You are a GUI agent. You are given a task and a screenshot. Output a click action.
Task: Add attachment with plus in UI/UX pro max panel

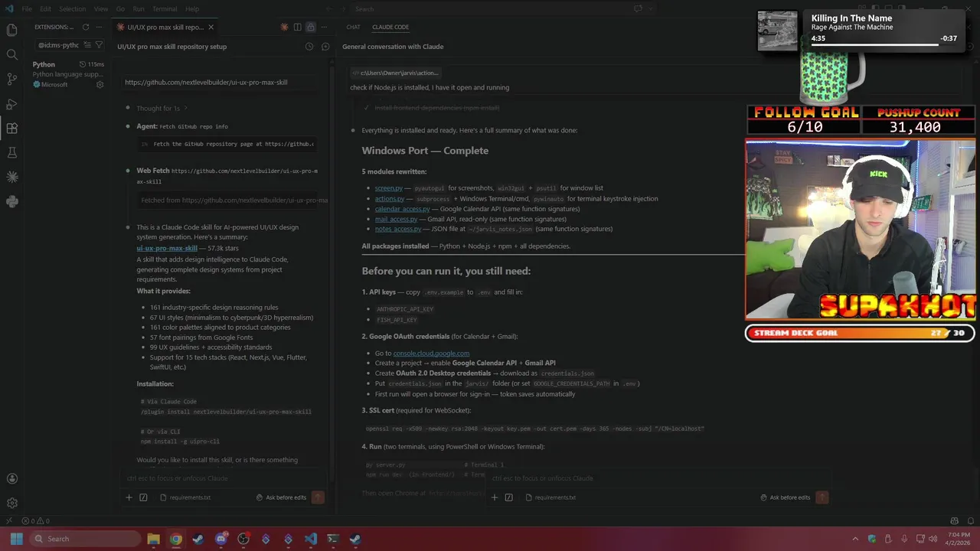129,497
